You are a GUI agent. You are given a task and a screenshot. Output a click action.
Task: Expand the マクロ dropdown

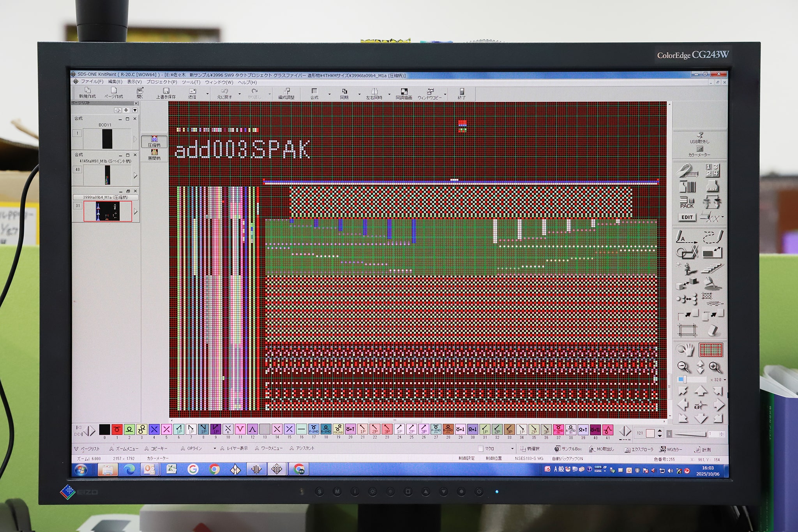pyautogui.click(x=512, y=449)
